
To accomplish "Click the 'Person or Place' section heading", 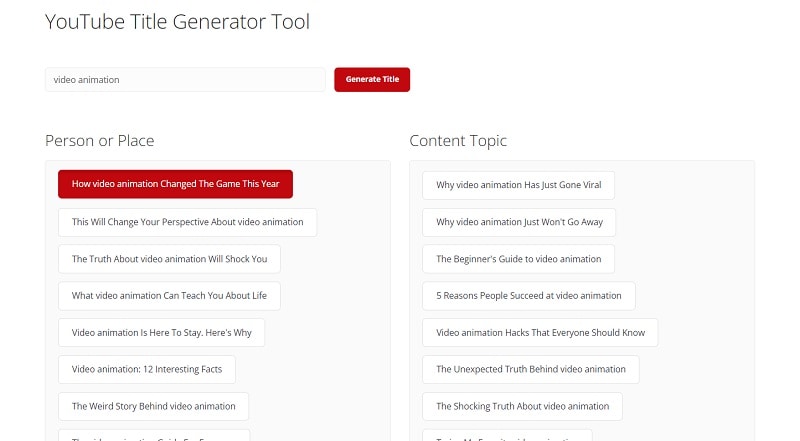I will [x=100, y=141].
